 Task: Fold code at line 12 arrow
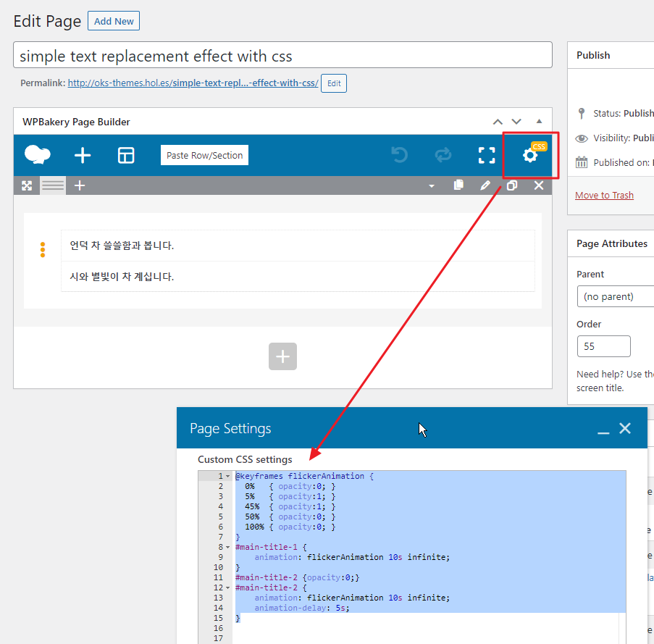[x=227, y=587]
